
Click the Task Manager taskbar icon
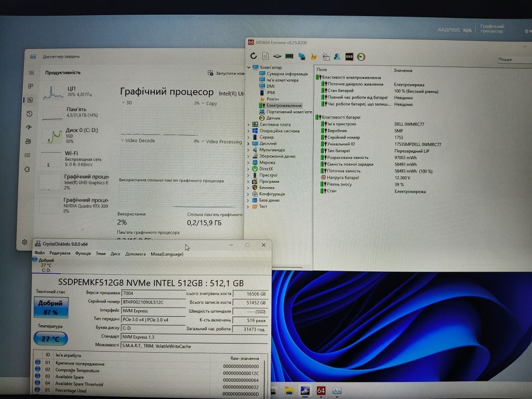pos(336,391)
